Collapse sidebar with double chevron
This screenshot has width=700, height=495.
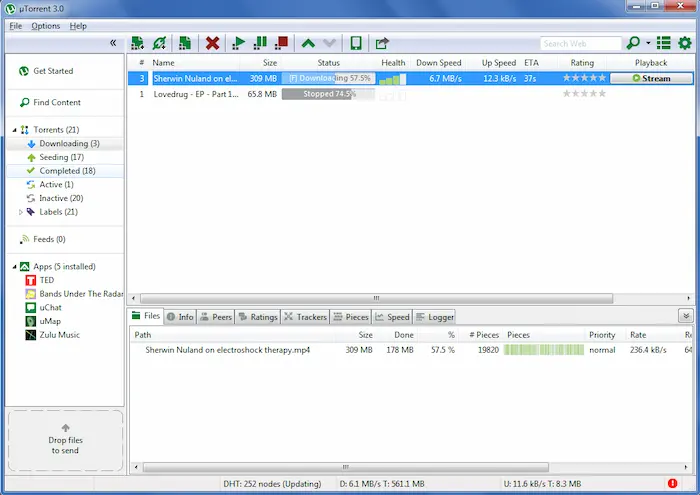coord(113,43)
